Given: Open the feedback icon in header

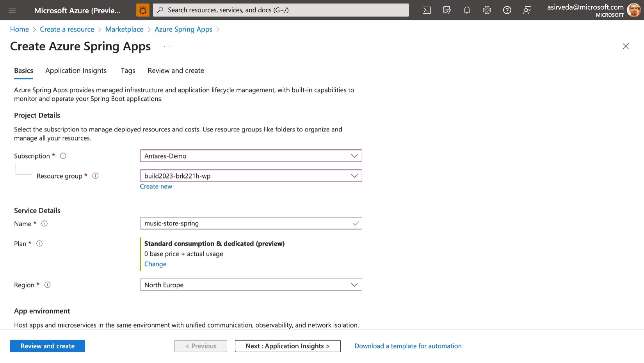Looking at the screenshot, I should point(527,10).
